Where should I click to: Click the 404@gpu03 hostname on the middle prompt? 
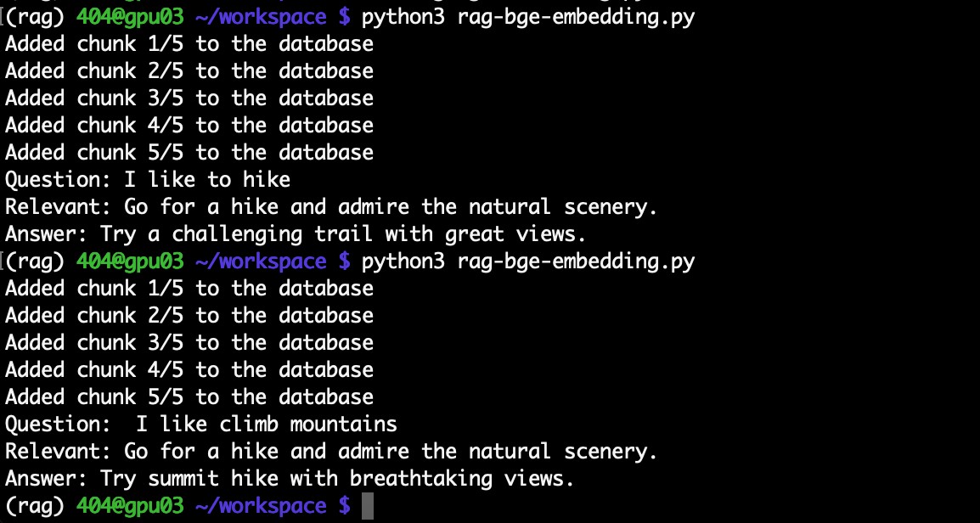[130, 261]
